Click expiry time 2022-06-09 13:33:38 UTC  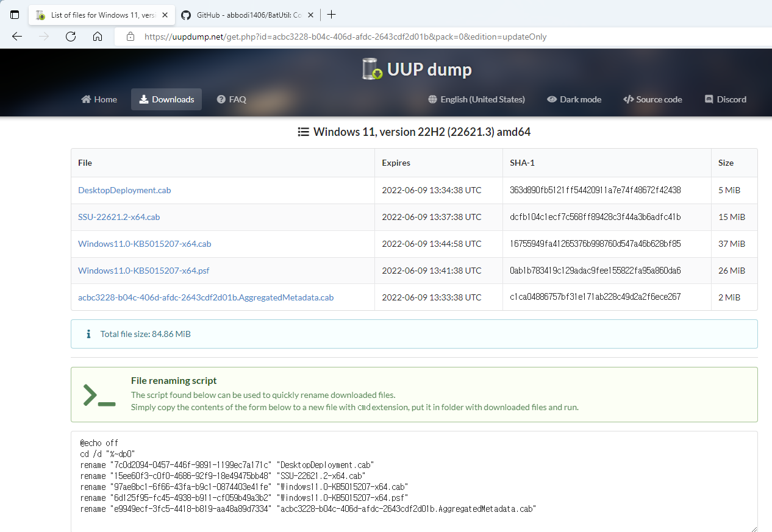(x=432, y=297)
